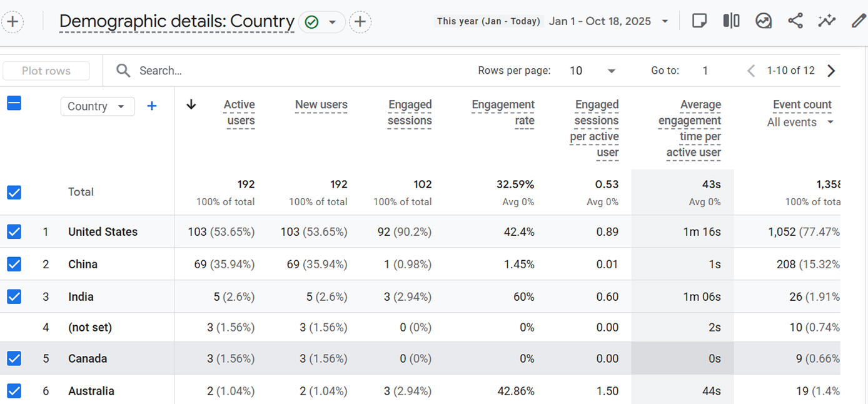Click total engagement rate 32.59%
The width and height of the screenshot is (868, 404).
coord(515,184)
